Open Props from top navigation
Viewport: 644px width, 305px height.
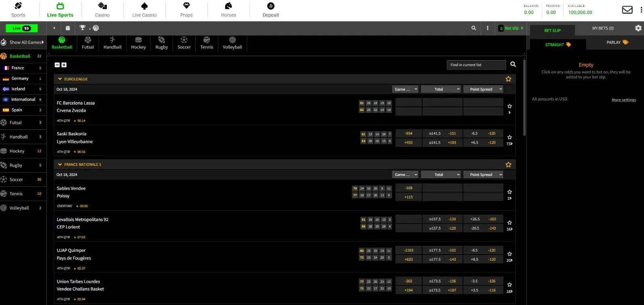pos(186,10)
